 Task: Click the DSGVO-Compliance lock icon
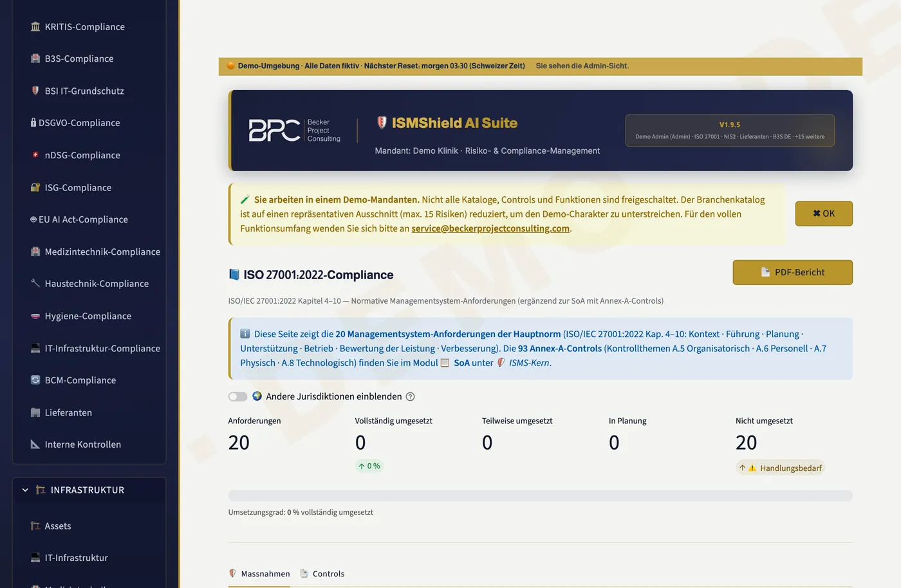coord(33,122)
